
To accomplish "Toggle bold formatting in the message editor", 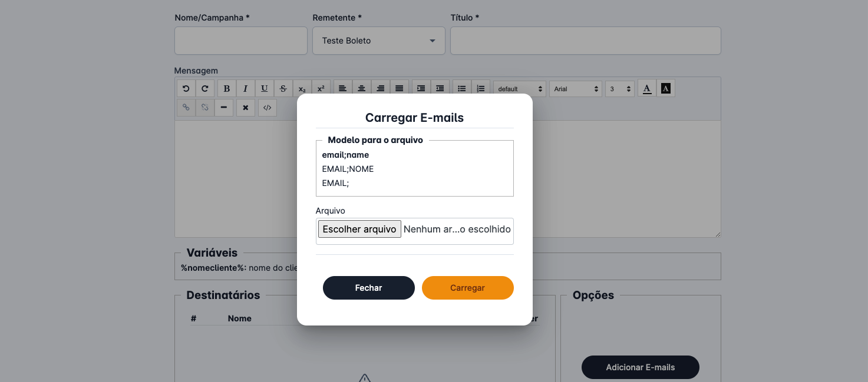I will pos(227,89).
